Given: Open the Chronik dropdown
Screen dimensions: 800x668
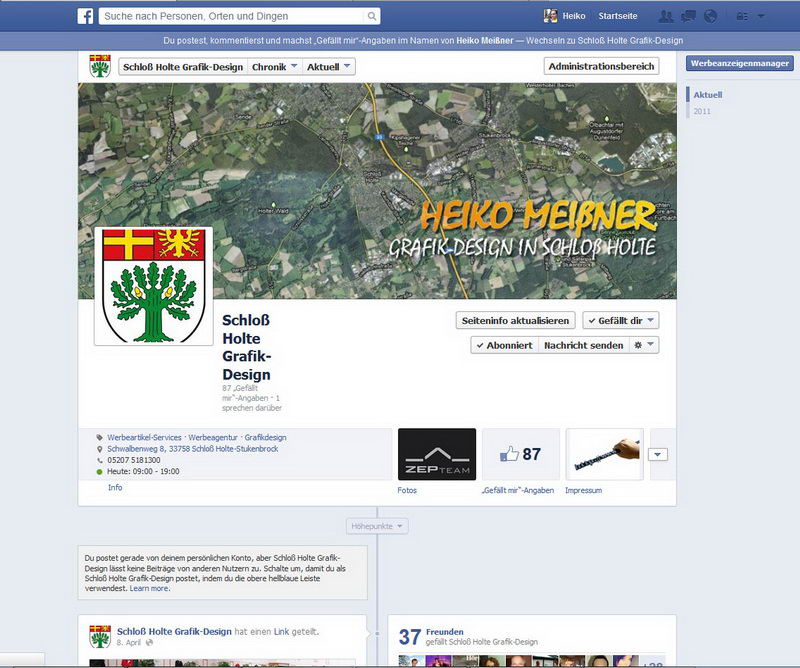Looking at the screenshot, I should pyautogui.click(x=274, y=67).
